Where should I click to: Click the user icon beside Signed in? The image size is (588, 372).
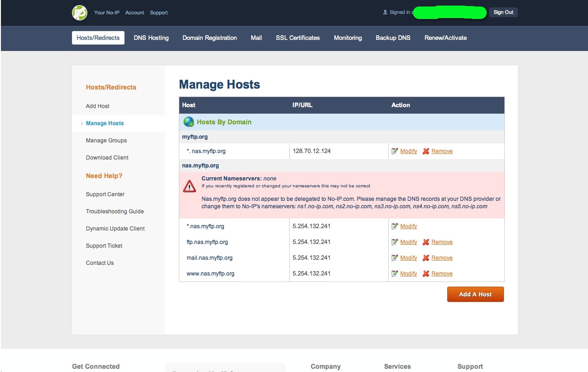385,13
